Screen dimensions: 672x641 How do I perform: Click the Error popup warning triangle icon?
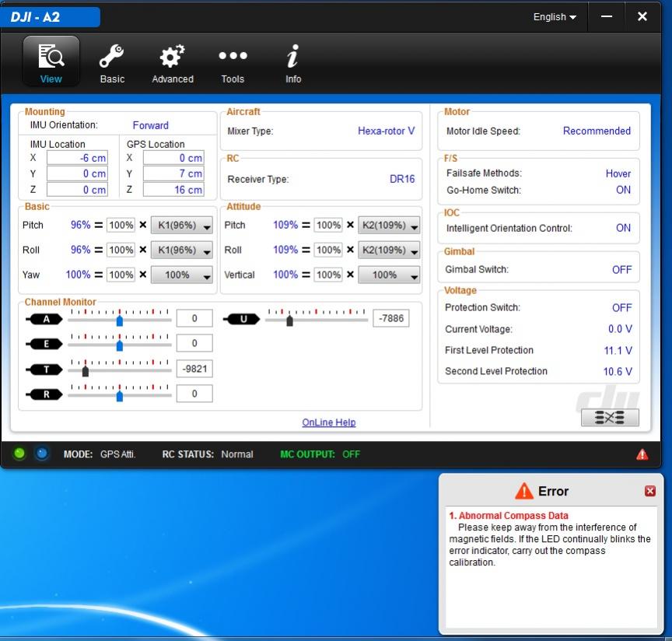pos(523,491)
